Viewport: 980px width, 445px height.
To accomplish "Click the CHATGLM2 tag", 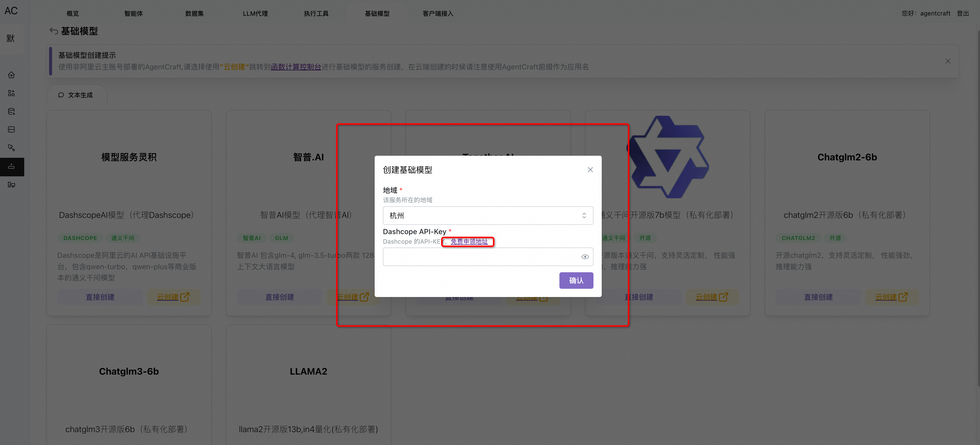I will pos(798,238).
